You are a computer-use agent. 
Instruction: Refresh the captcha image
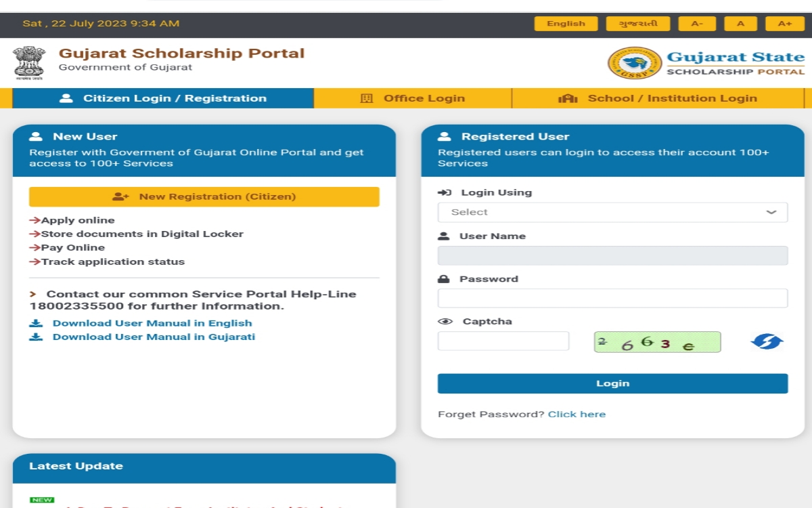[x=765, y=342]
